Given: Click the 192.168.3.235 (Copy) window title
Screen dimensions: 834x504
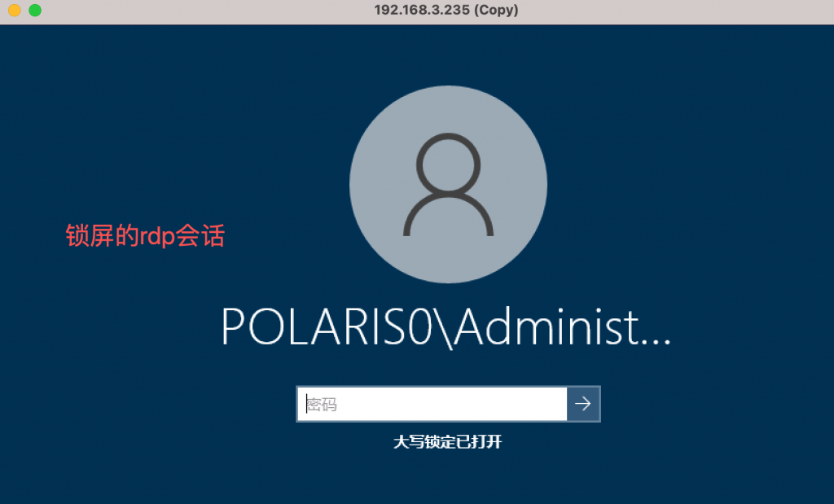Looking at the screenshot, I should point(446,10).
